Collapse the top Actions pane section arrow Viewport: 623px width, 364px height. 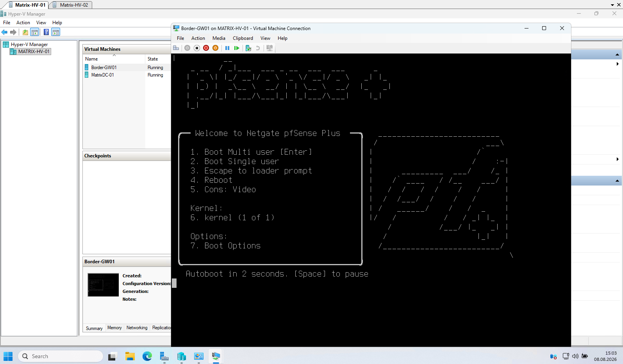click(617, 55)
